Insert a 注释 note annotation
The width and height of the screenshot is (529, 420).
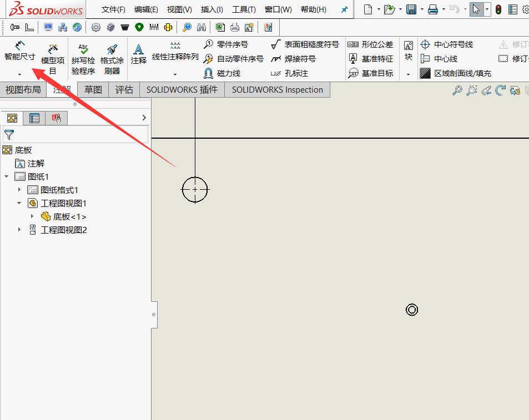click(139, 54)
